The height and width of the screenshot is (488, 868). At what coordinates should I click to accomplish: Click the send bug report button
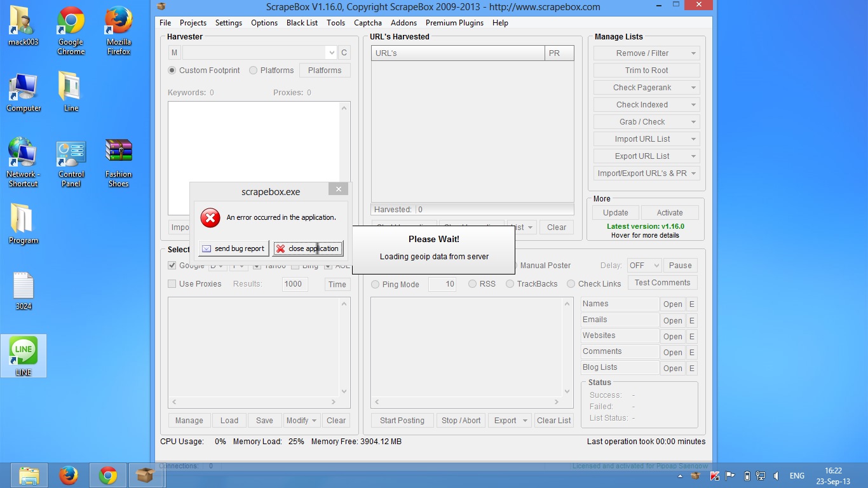[x=233, y=248]
